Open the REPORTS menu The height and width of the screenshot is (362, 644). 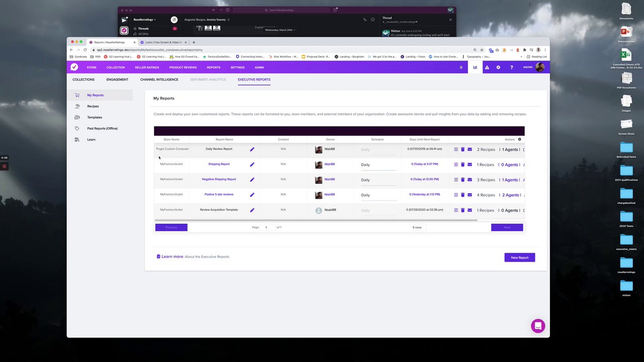pyautogui.click(x=213, y=67)
